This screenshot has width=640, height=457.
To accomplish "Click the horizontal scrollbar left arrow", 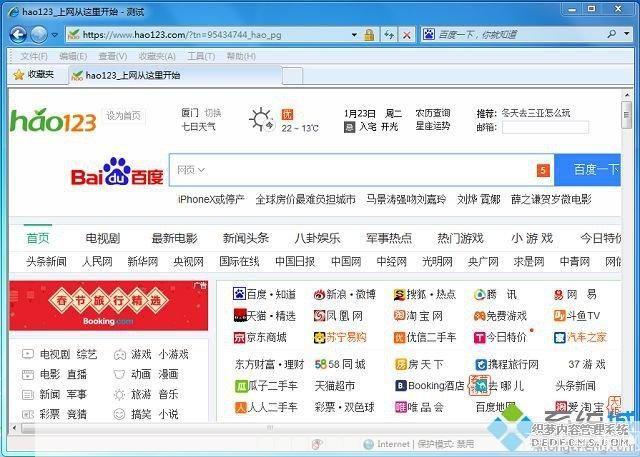I will [x=15, y=428].
